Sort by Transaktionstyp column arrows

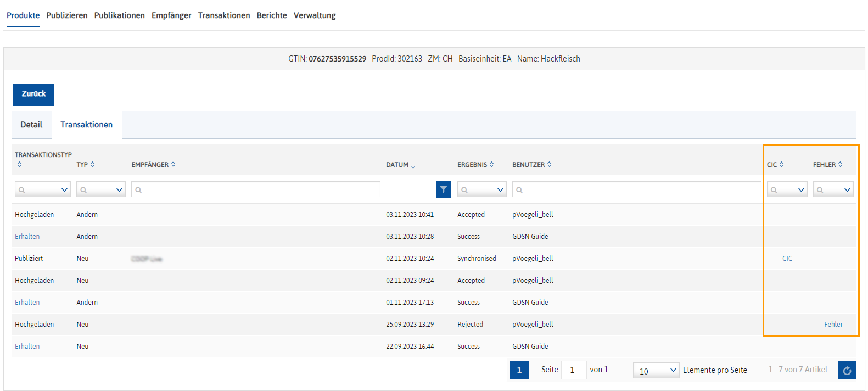[x=19, y=164]
